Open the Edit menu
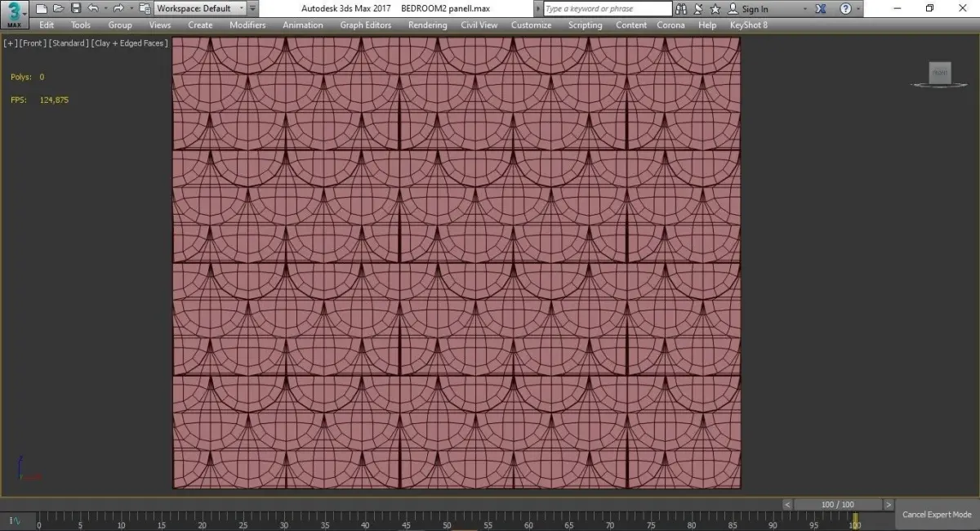The height and width of the screenshot is (531, 980). click(47, 25)
